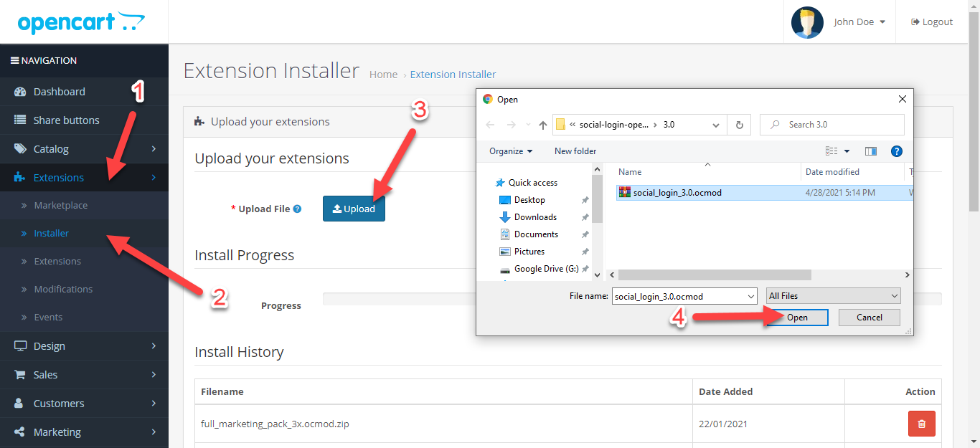The image size is (980, 448).
Task: Open the All Files type dropdown
Action: click(x=834, y=296)
